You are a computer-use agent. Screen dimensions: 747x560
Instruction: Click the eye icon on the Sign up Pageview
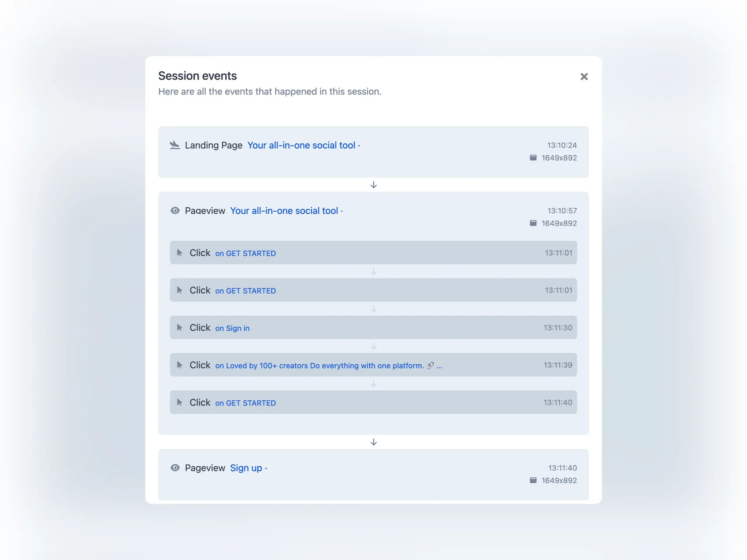point(175,468)
